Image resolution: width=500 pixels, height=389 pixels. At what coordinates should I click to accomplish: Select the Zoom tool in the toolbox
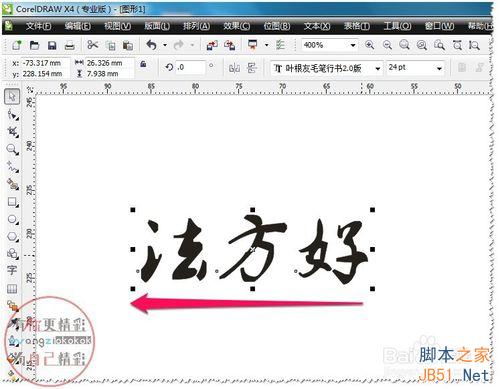12,149
